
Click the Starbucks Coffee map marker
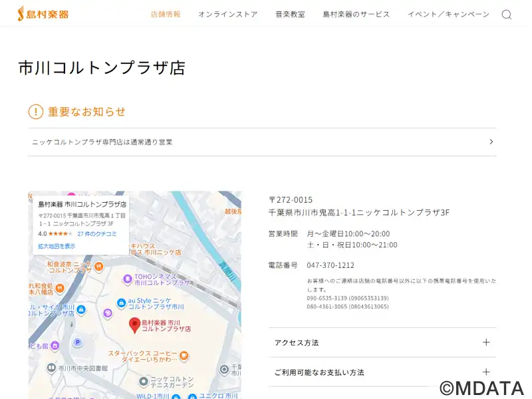point(184,355)
